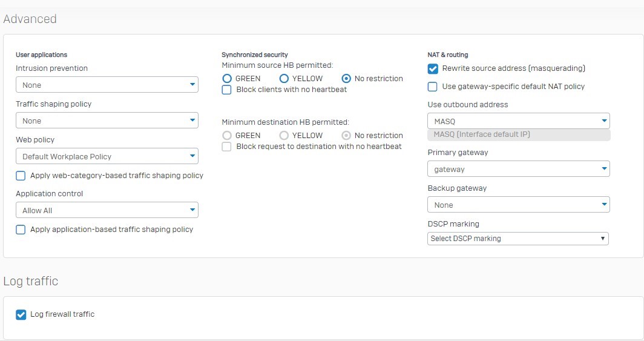Enable Use gateway-specific default NAT policy

pos(433,87)
